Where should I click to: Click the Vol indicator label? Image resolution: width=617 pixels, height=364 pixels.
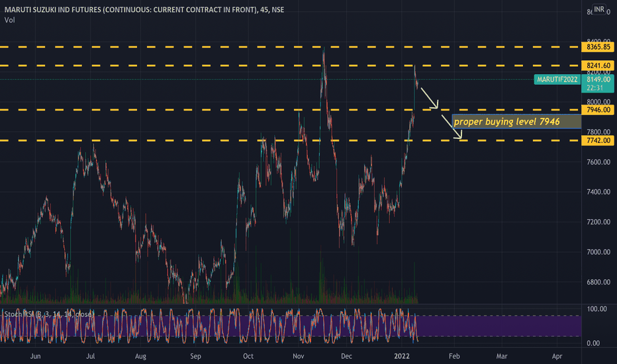pyautogui.click(x=10, y=20)
